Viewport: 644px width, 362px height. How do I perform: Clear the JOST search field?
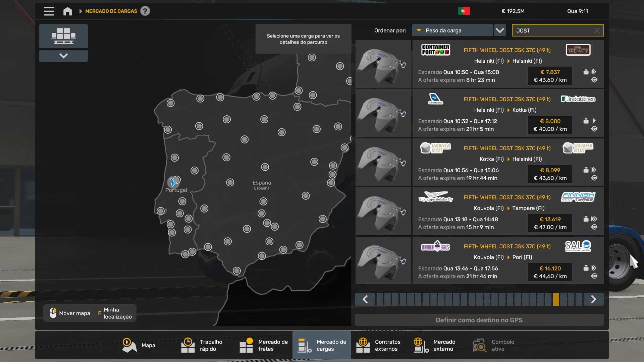pyautogui.click(x=597, y=31)
